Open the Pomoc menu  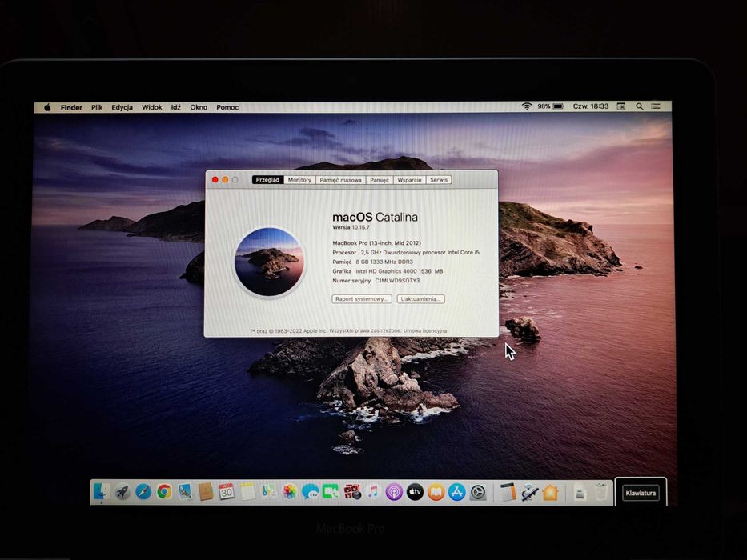coord(227,108)
